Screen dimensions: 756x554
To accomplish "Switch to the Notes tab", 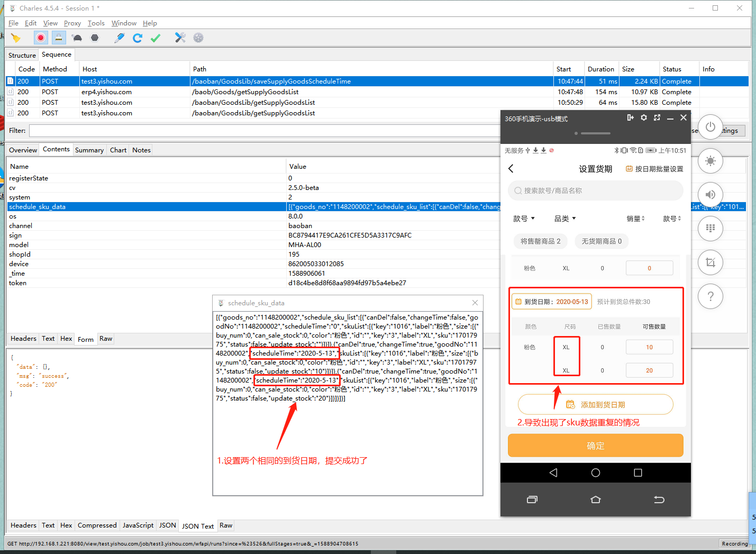I will point(141,150).
